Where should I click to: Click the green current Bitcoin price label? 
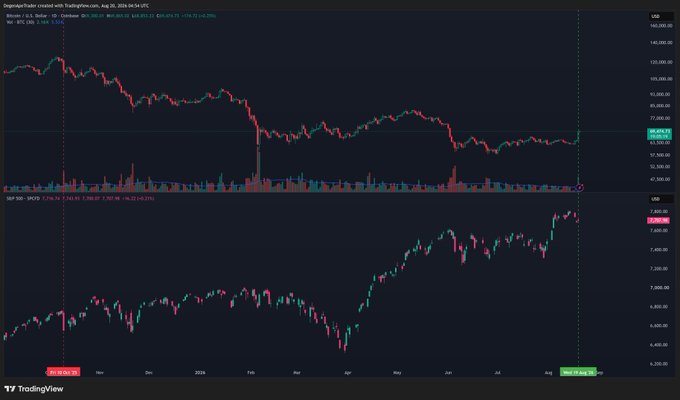pos(660,134)
